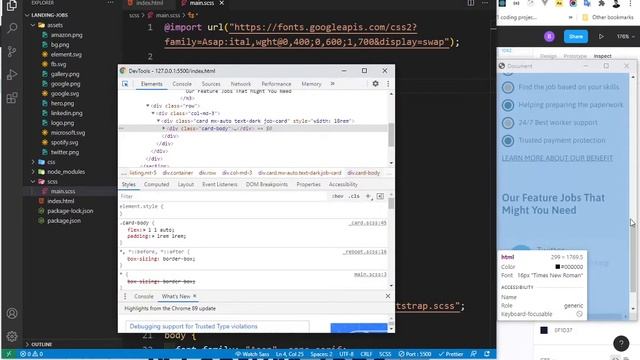Toggle Prettier in the status bar
The image size is (640, 360).
point(451,354)
